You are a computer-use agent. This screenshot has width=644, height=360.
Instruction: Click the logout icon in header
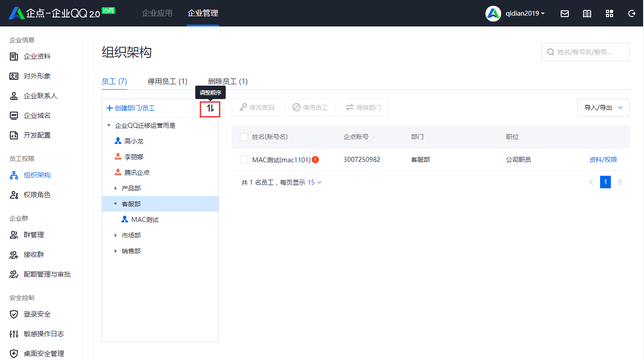coord(632,13)
